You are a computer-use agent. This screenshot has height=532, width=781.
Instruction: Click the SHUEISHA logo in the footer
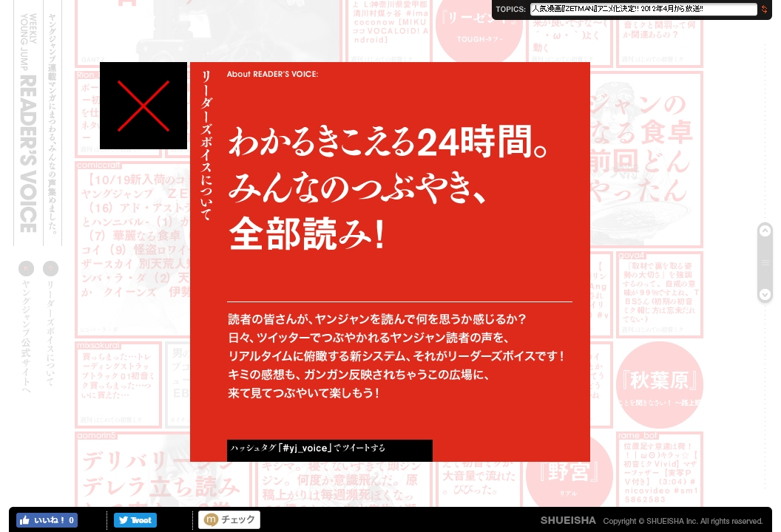point(567,521)
